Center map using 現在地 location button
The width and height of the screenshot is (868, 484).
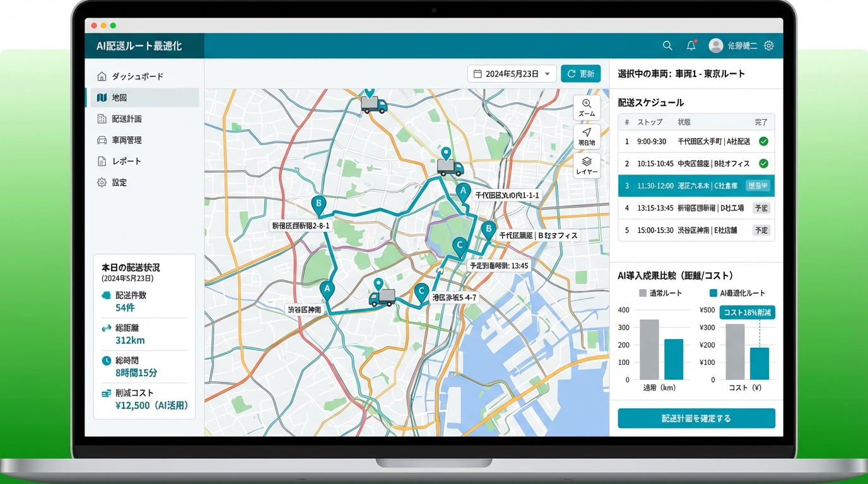click(587, 136)
